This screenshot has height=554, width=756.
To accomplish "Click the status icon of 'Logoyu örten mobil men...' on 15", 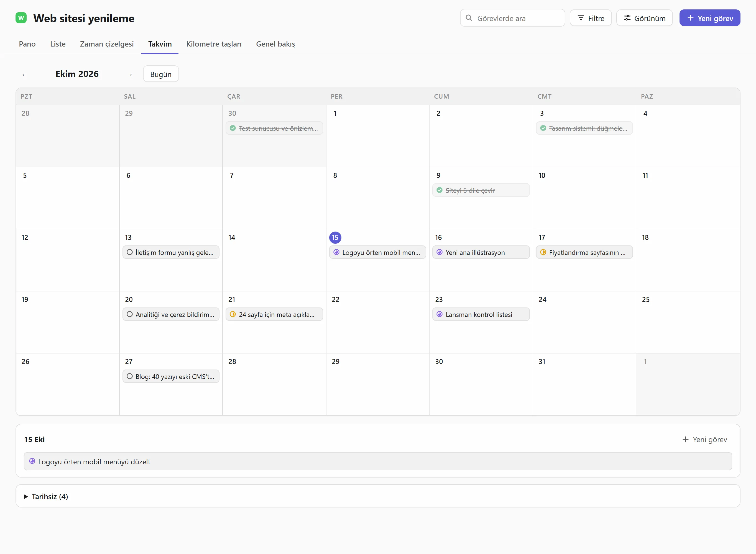I will pos(336,252).
